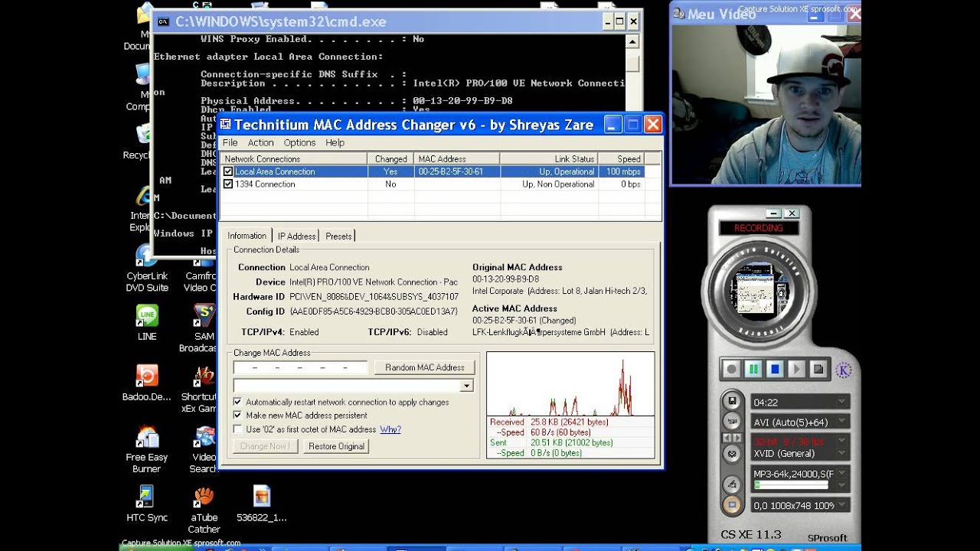Click the left arrow above the XVID round icon

pos(727,438)
